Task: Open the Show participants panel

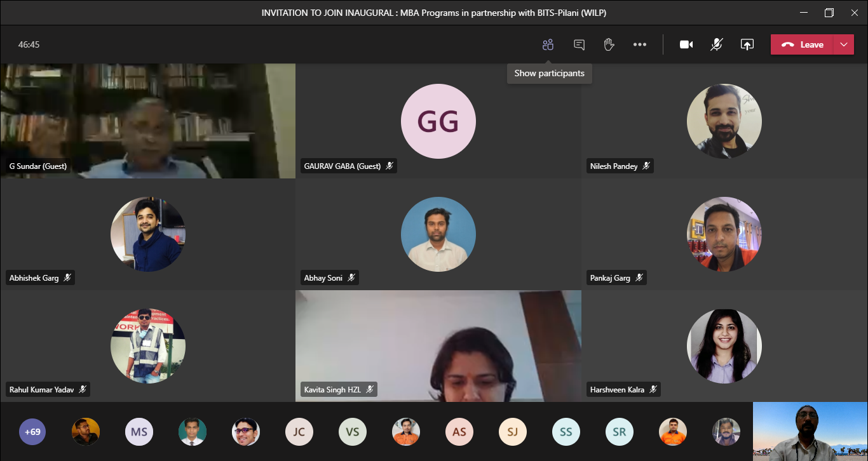Action: click(548, 44)
